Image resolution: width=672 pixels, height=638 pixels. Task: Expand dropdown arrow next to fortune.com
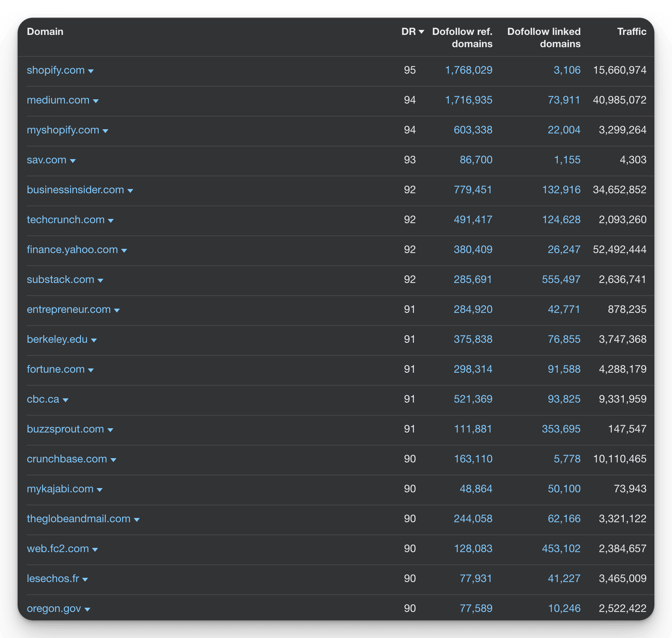pos(91,370)
